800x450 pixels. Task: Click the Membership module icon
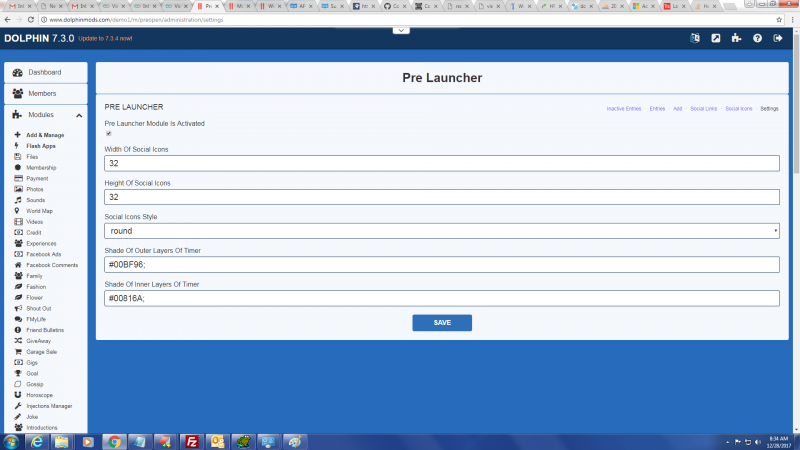pos(18,167)
